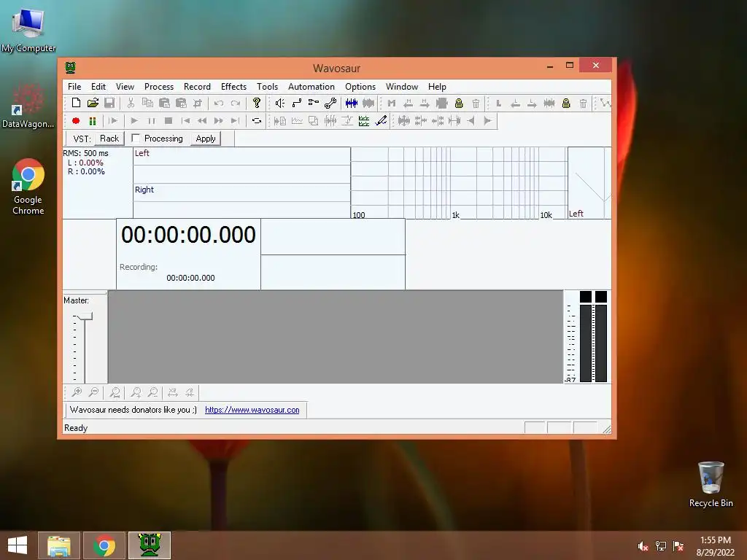Click the Master volume slider handle
The image size is (747, 560).
click(85, 316)
